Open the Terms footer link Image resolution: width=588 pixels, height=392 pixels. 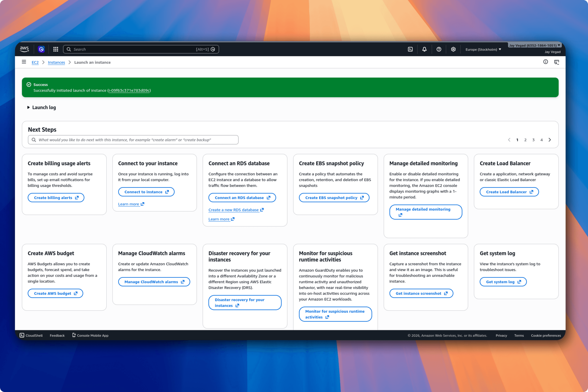pos(519,335)
